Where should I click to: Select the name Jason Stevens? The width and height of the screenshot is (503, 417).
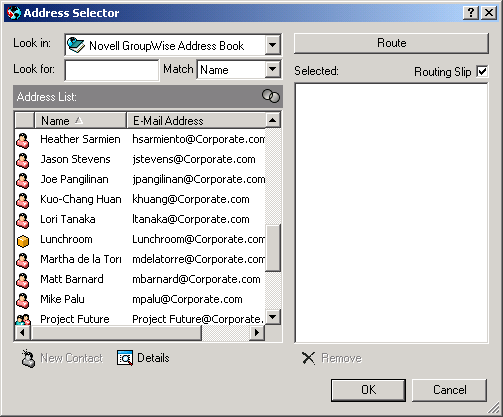(x=75, y=159)
